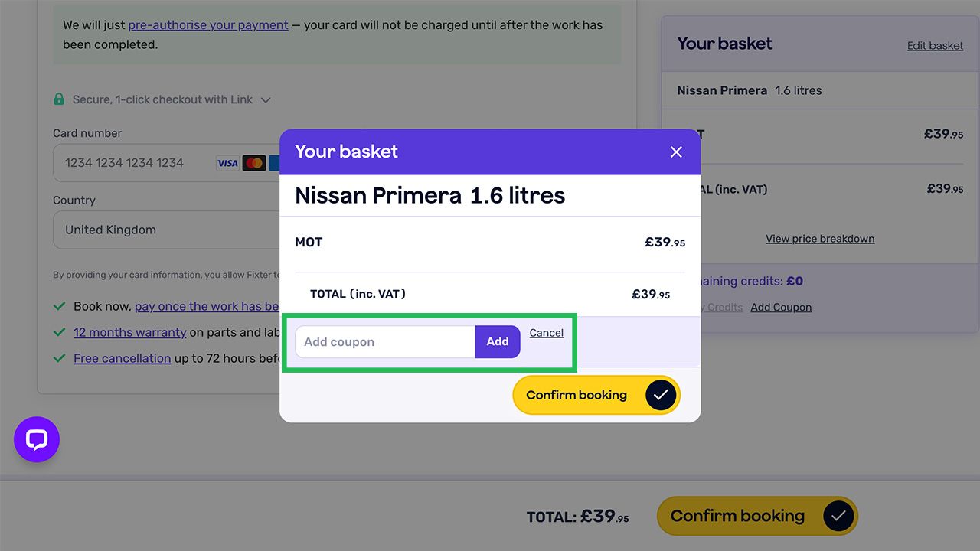Click checkmark icon in bottom Confirm booking
The image size is (980, 551).
click(838, 516)
